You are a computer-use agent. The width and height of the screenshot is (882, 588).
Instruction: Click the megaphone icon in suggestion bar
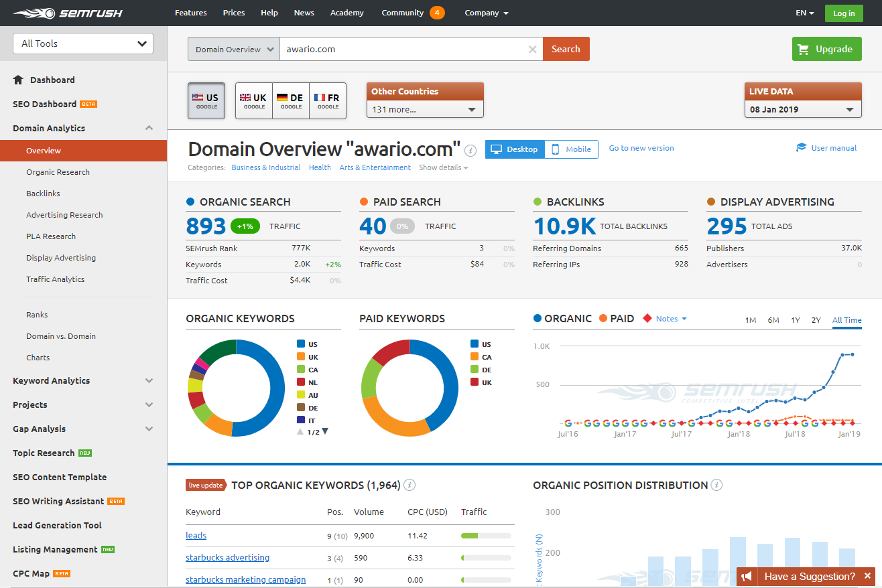point(748,576)
